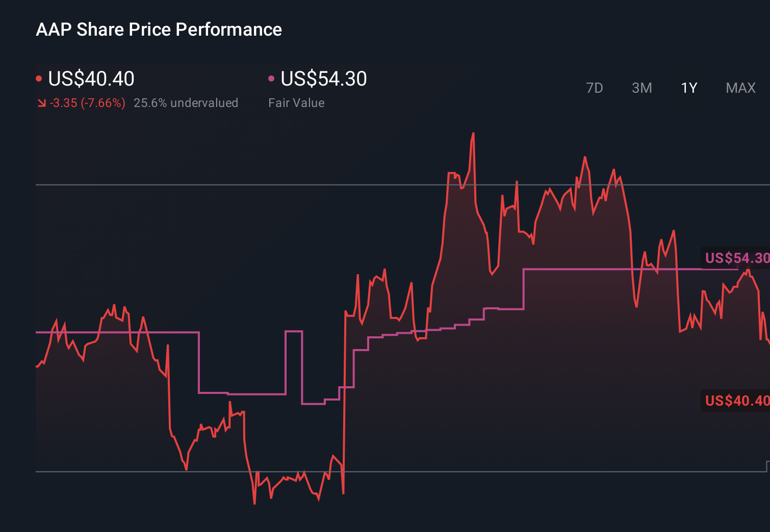Click the downward red arrow change indicator
Image resolution: width=770 pixels, height=532 pixels.
pyautogui.click(x=42, y=103)
